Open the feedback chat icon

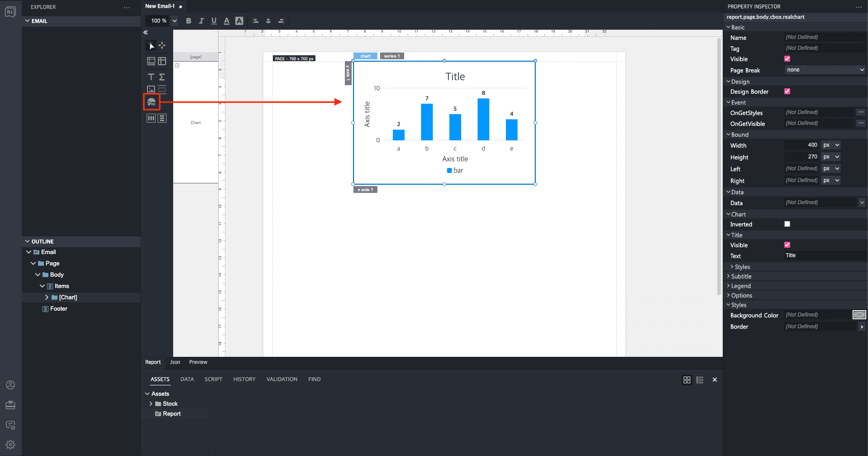[10, 425]
